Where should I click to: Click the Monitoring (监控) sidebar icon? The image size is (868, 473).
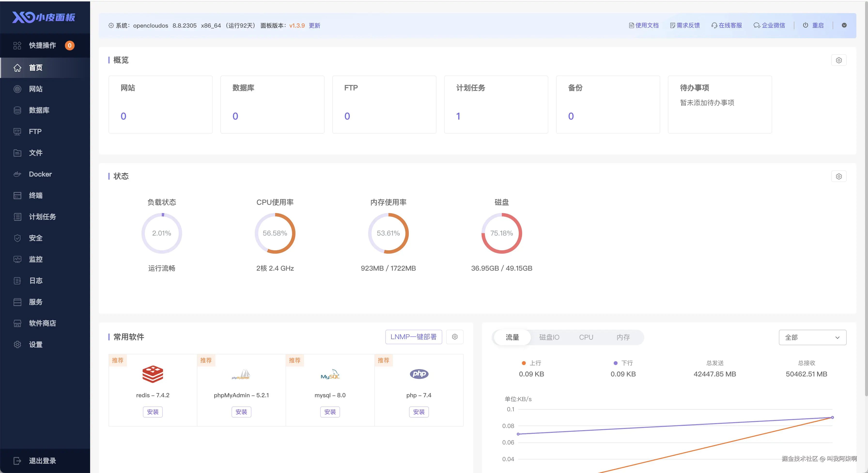[17, 259]
